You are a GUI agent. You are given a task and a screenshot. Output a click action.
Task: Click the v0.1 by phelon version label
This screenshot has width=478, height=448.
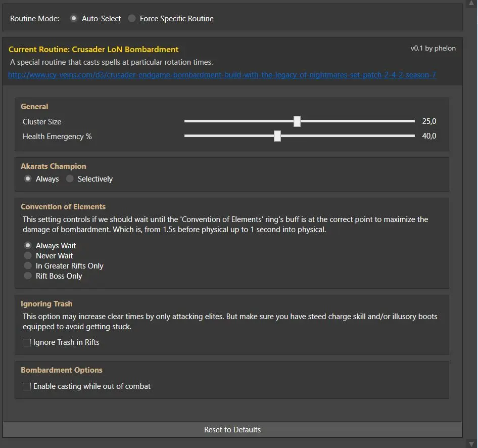coord(433,49)
